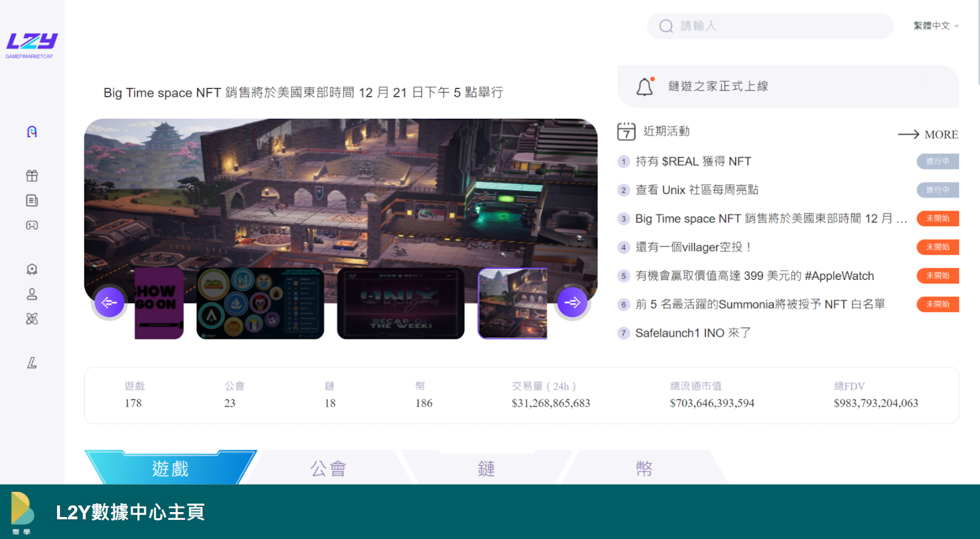The image size is (980, 539).
Task: Select the SHOW GO ON carousel thumbnail
Action: click(x=159, y=303)
